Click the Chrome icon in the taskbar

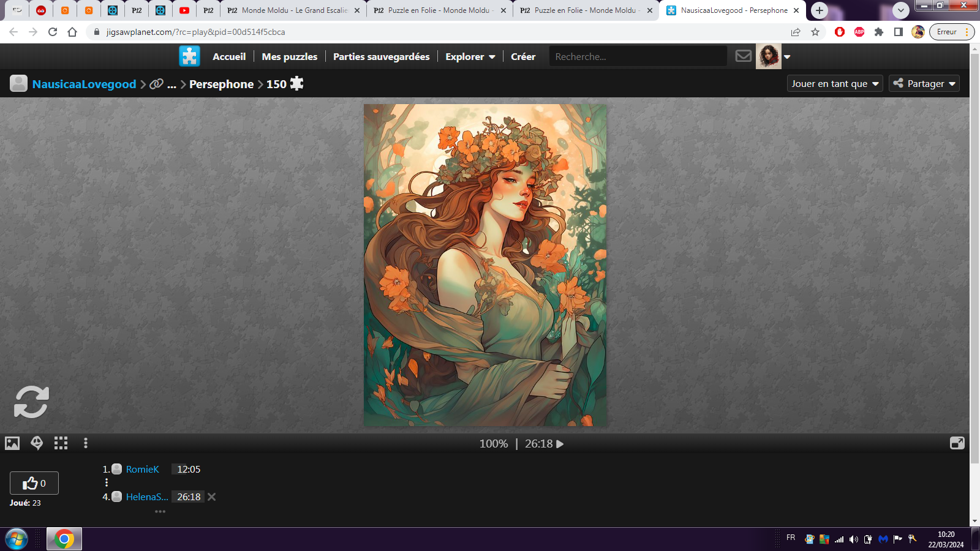pyautogui.click(x=64, y=539)
